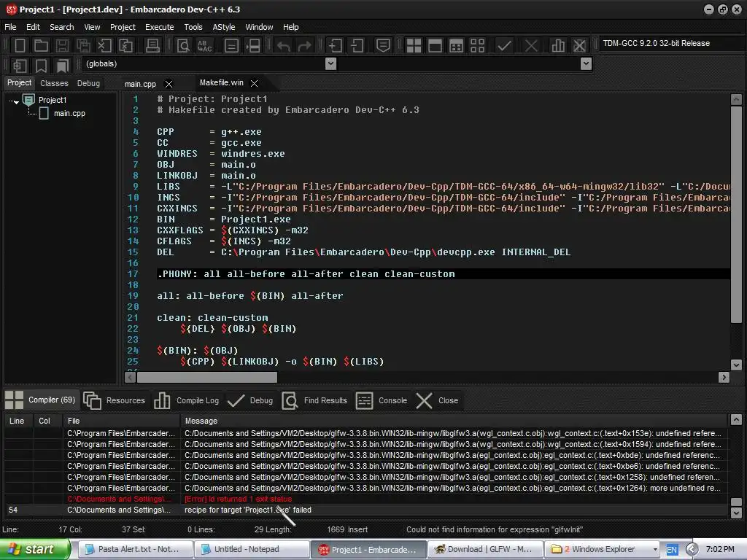Click the Debug checkmark toolbar icon
The height and width of the screenshot is (560, 747).
point(504,46)
